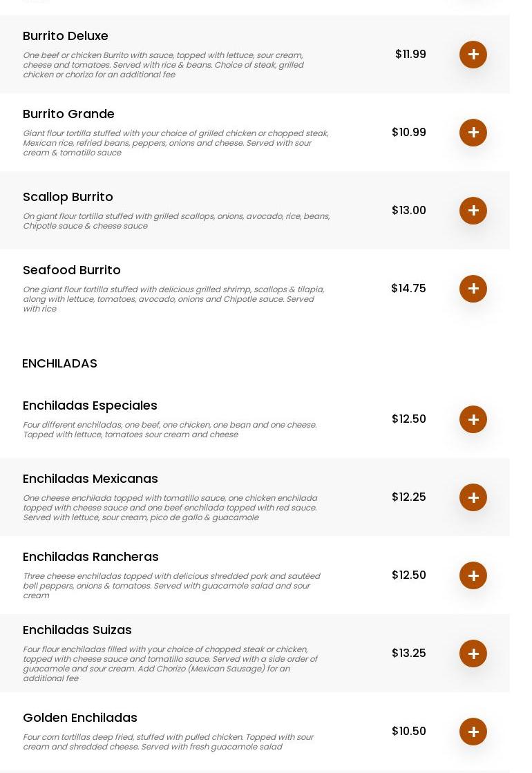This screenshot has height=773, width=532.
Task: Click the Enchiladas Mexicanas description
Action: pyautogui.click(x=170, y=508)
